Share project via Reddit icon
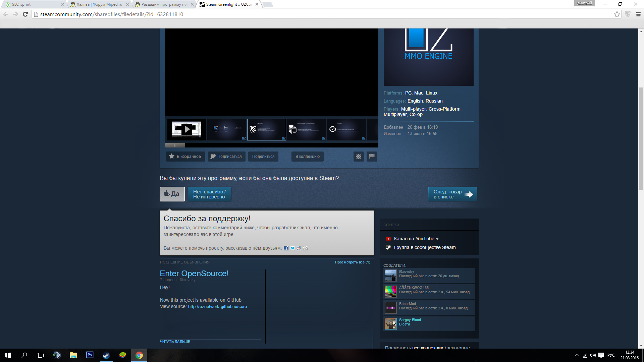Screen dimensions: 644x362 tap(299, 248)
